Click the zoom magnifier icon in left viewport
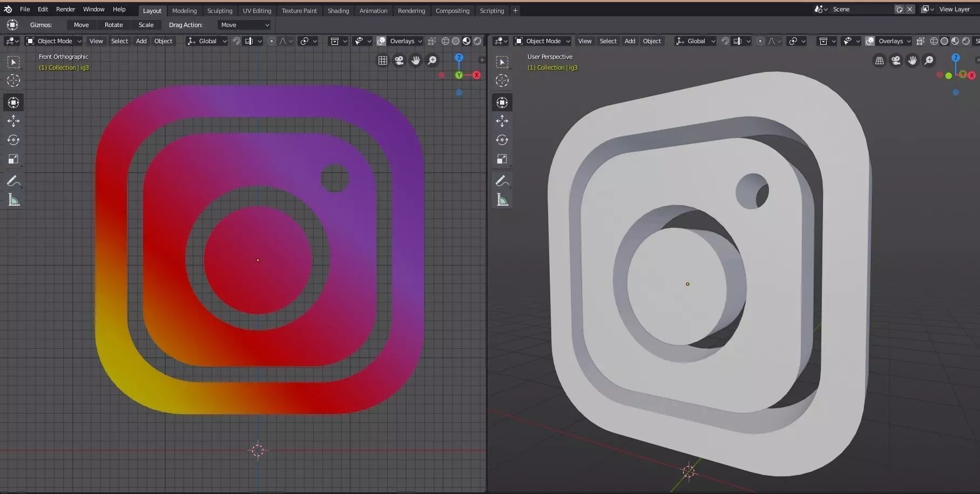The height and width of the screenshot is (494, 980). coord(432,60)
